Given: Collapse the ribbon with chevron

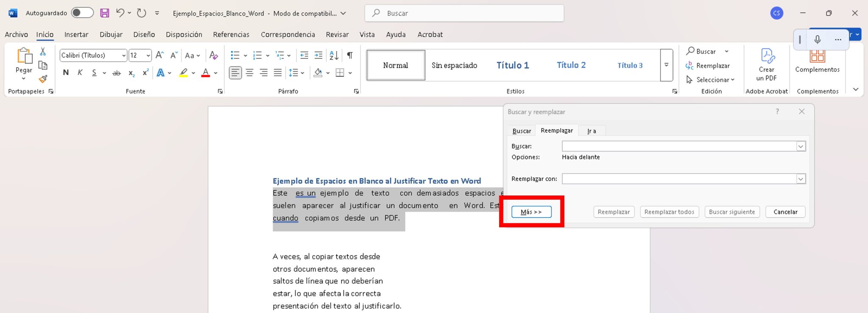Looking at the screenshot, I should 856,89.
